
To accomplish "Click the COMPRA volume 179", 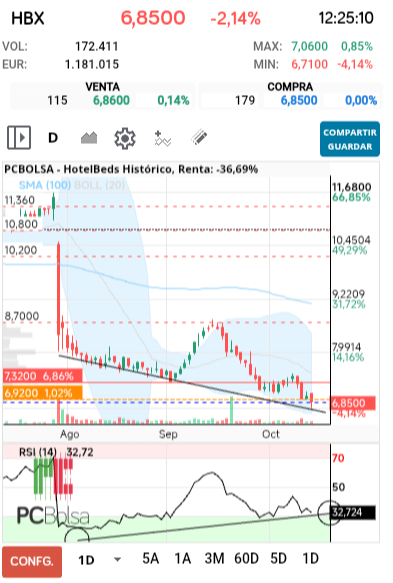I will pos(245,100).
